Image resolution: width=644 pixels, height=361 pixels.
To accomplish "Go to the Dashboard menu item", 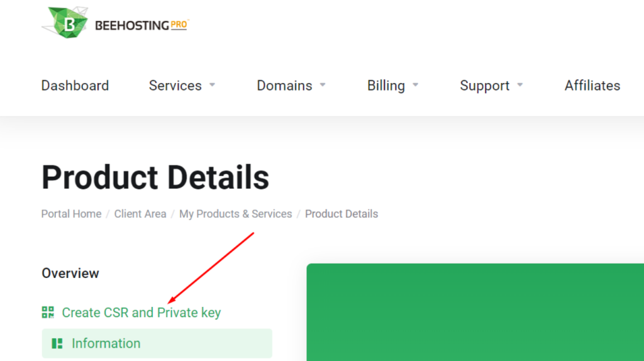I will click(x=75, y=86).
